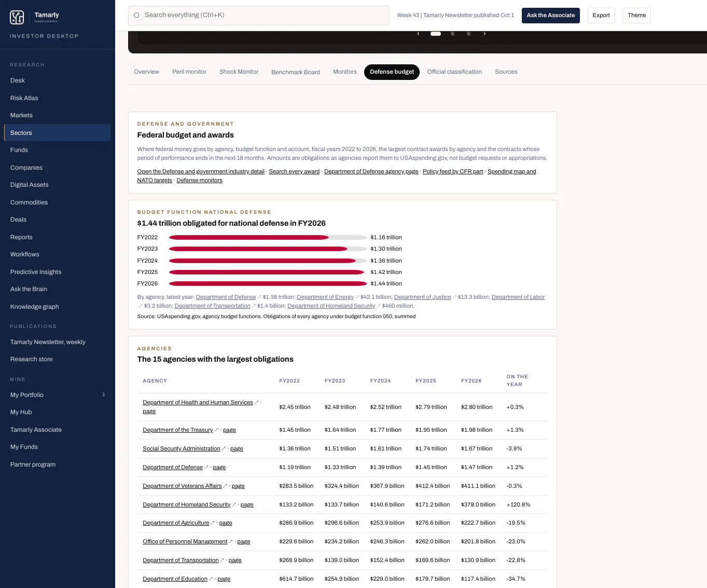Open Department of Homeland Security link in budget card
The image size is (707, 588).
(x=331, y=306)
